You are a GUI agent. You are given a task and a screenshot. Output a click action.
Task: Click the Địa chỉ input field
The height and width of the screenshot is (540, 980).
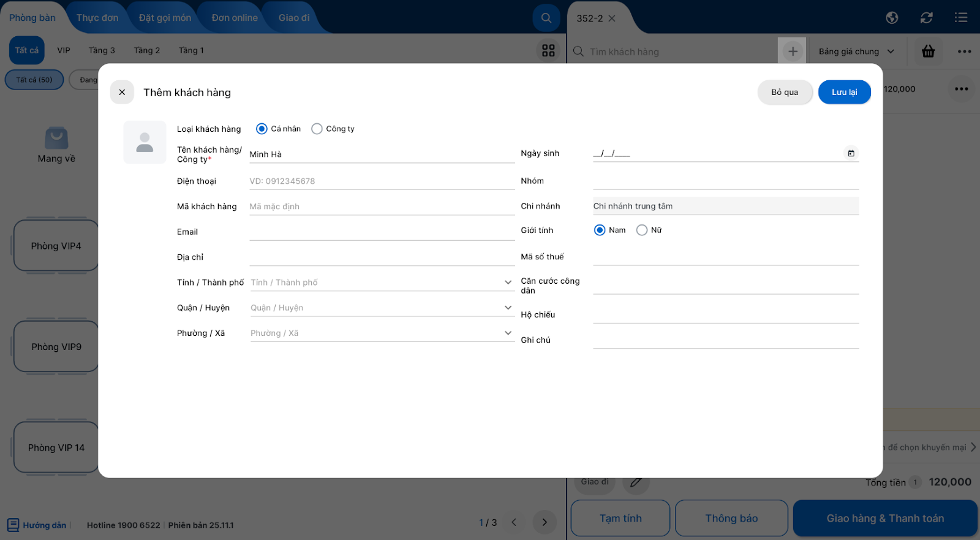click(x=382, y=257)
